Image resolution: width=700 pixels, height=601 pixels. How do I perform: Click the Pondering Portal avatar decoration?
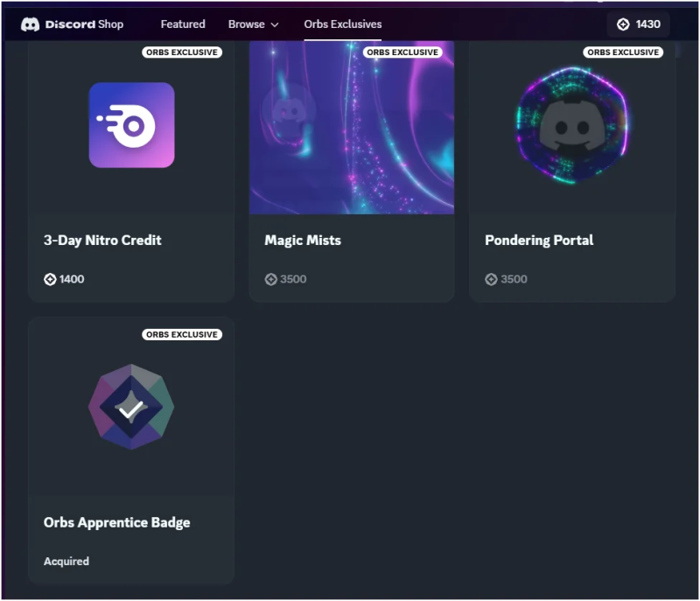572,125
